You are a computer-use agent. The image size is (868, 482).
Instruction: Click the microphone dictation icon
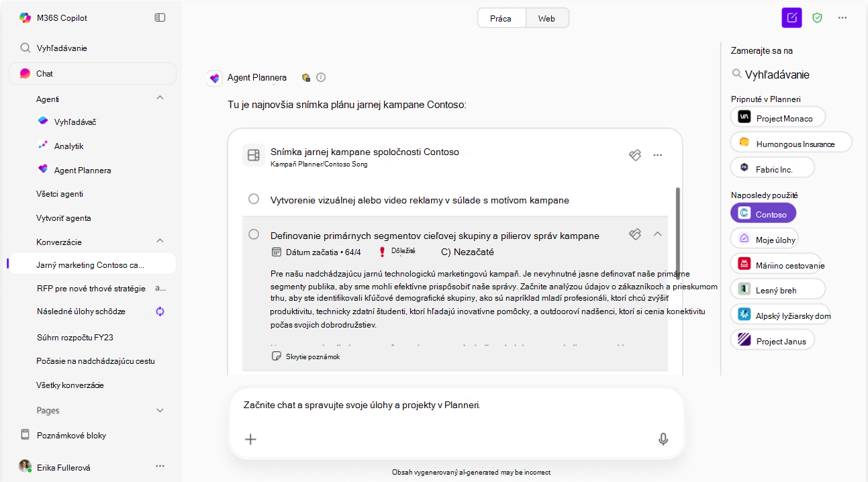pyautogui.click(x=663, y=440)
